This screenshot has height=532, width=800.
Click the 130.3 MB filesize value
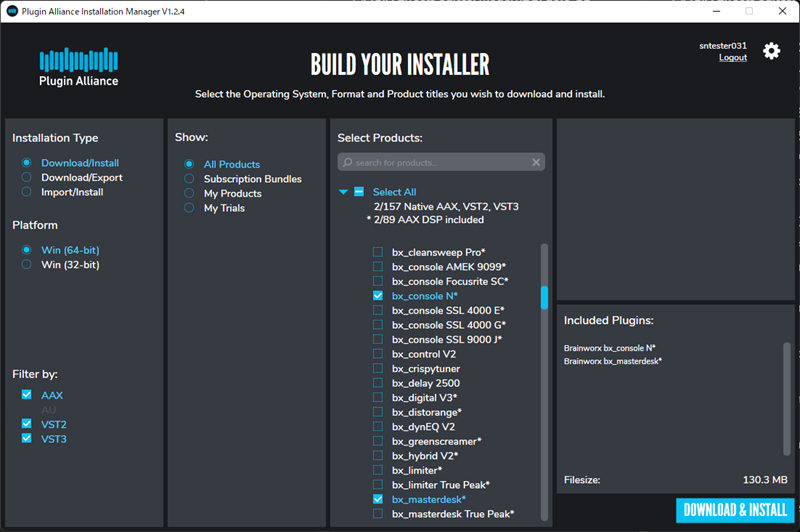pos(765,479)
